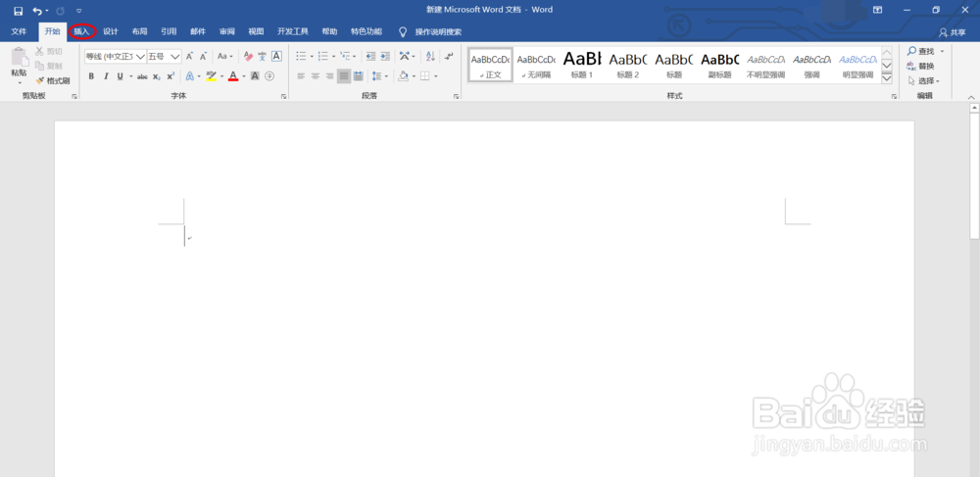Apply the yellow text highlight color
The height and width of the screenshot is (477, 980).
click(212, 76)
